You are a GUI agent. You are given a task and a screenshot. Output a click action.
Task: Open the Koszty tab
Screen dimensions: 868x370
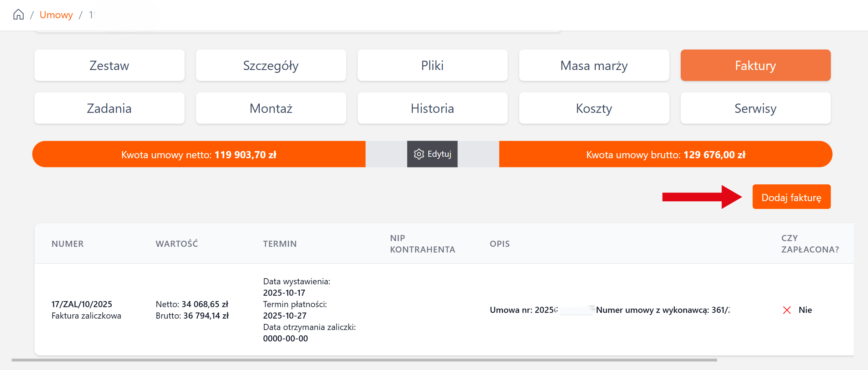pos(594,108)
